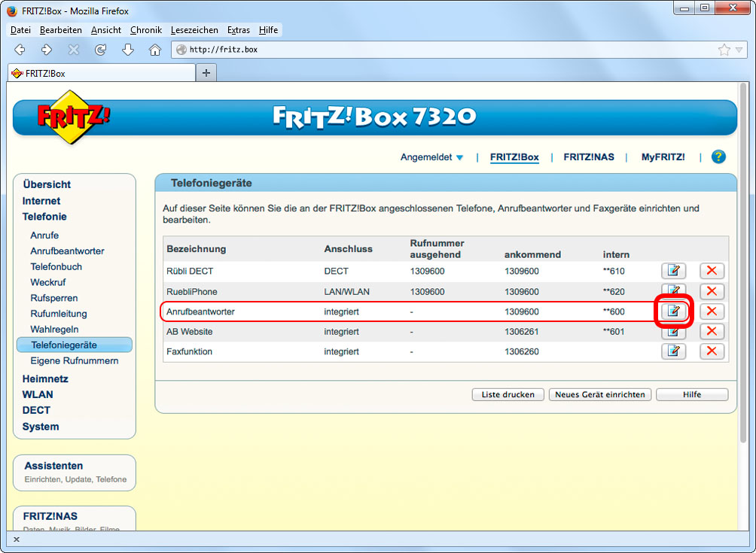Stop loading the page with the X icon
This screenshot has height=553, width=756.
click(x=73, y=49)
